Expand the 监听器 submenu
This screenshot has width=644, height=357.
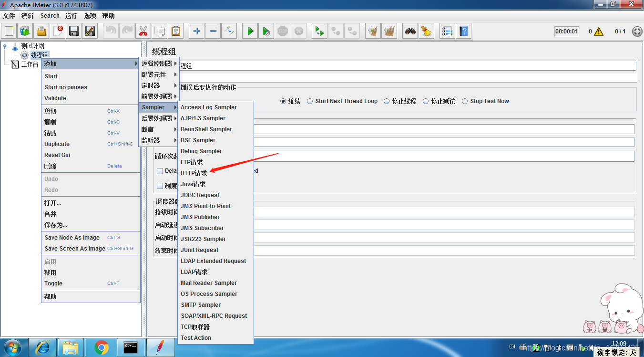159,140
